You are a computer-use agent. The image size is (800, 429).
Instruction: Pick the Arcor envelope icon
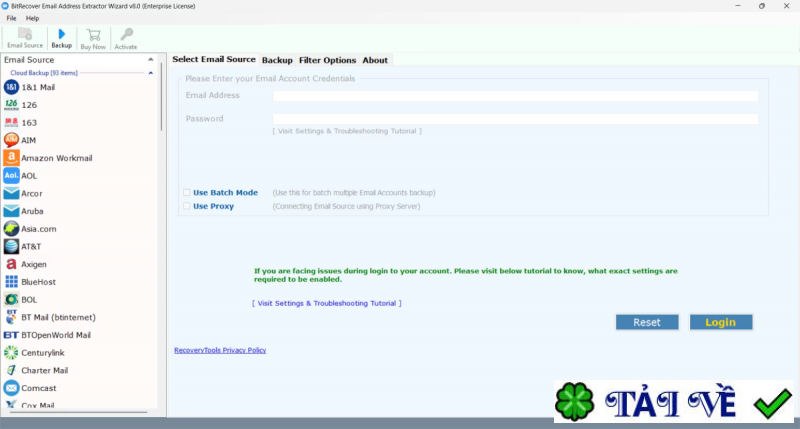pos(11,193)
